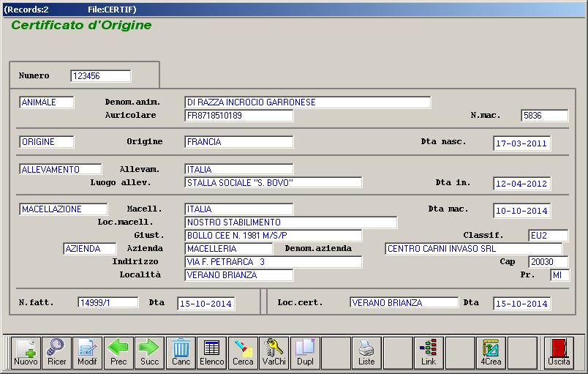
Task: Click the ANIMALE section box
Action: 47,102
